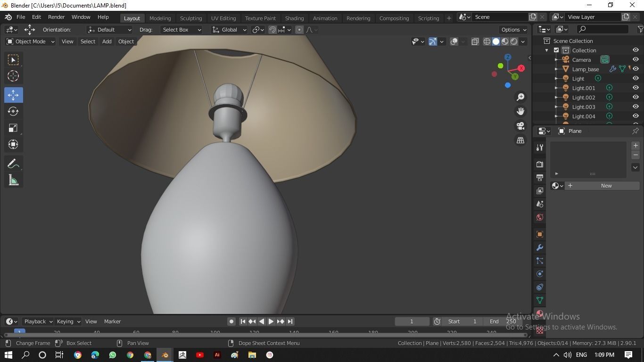Open Object Mode dropdown

point(31,41)
